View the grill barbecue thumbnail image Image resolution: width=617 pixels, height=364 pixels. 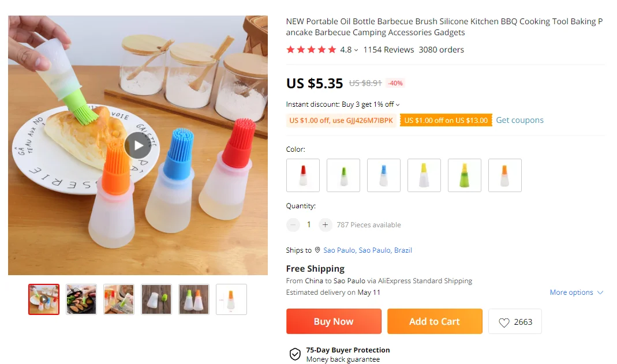tap(81, 299)
